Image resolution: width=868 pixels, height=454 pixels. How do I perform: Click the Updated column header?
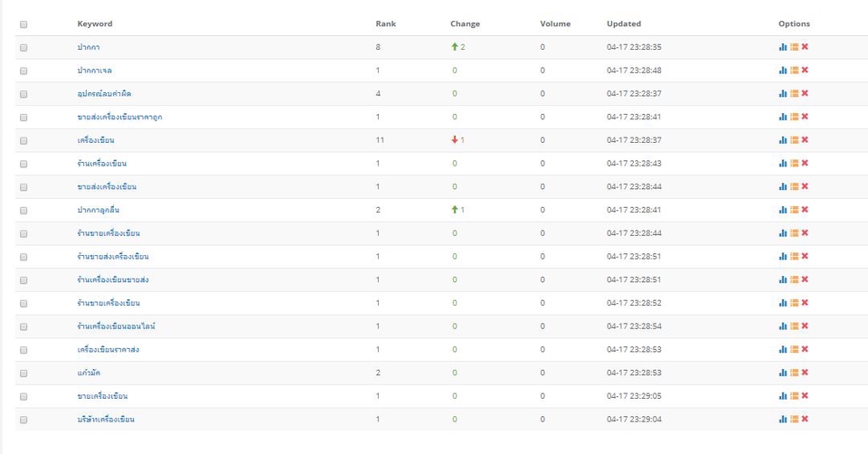[624, 24]
